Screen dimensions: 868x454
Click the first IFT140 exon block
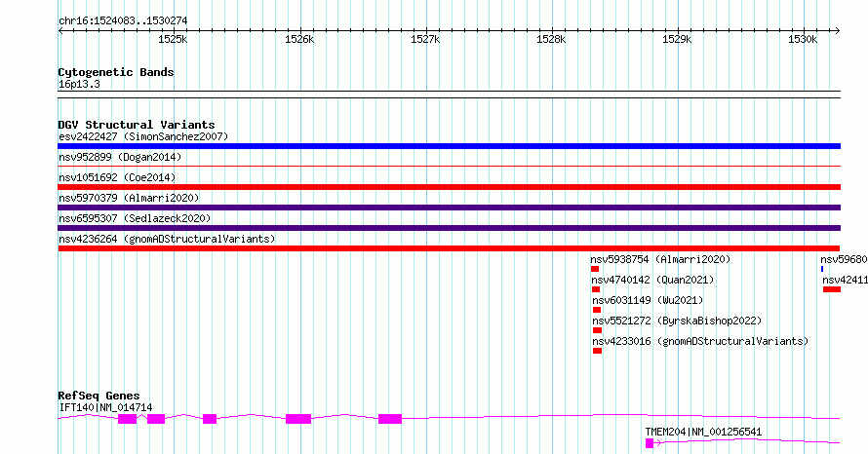(x=128, y=419)
